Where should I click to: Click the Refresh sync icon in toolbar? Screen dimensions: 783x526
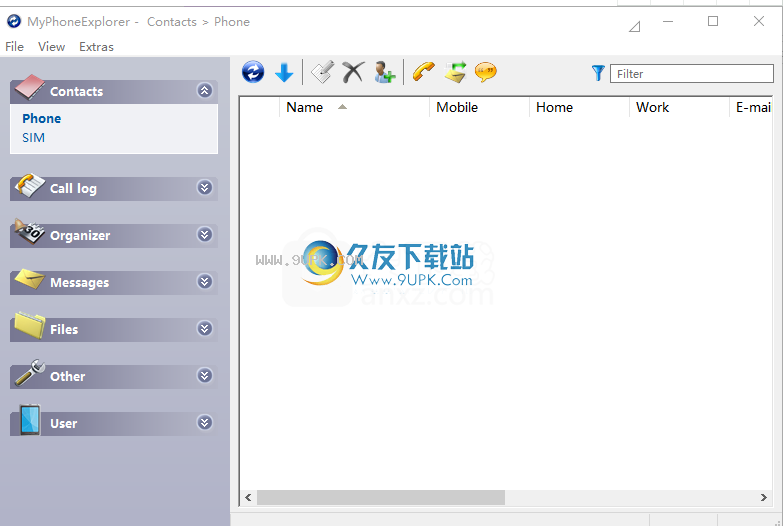pyautogui.click(x=253, y=72)
